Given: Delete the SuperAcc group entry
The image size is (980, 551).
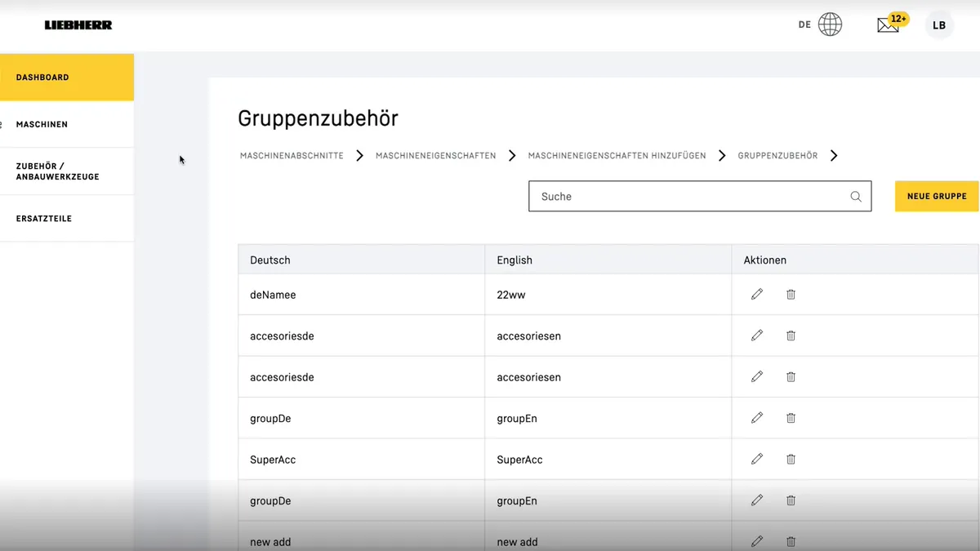Looking at the screenshot, I should [x=791, y=459].
